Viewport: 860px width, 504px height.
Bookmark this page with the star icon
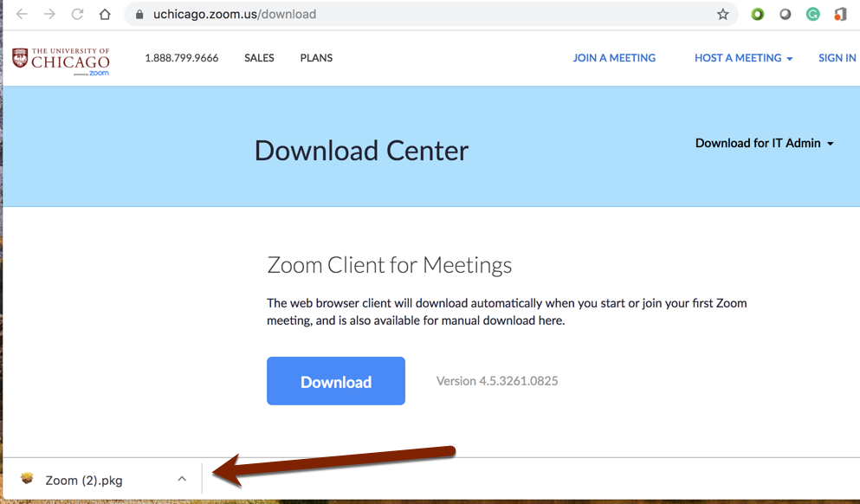tap(723, 14)
